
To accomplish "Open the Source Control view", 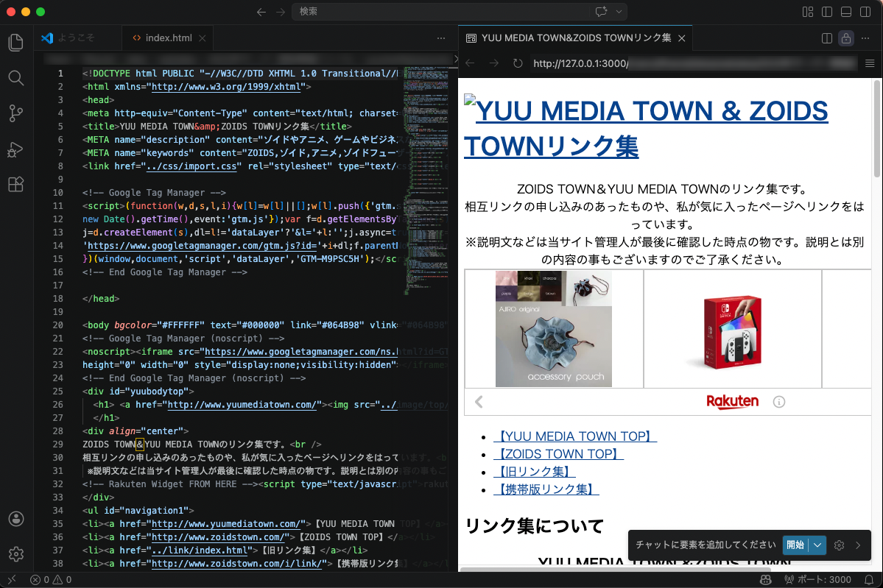I will coord(15,113).
